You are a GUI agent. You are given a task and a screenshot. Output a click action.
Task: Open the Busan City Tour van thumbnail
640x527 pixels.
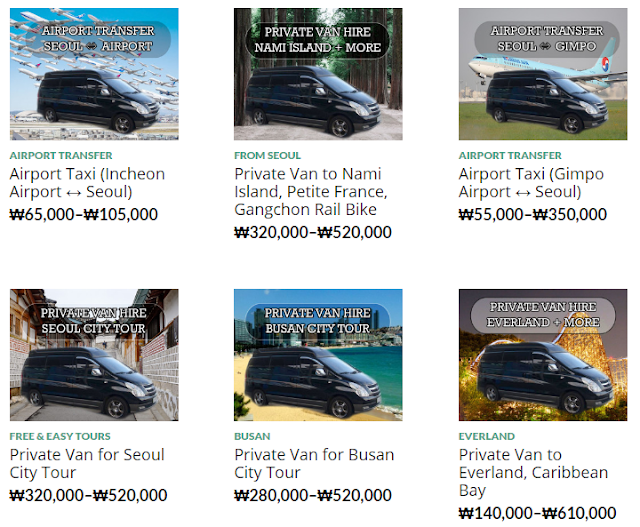(318, 355)
